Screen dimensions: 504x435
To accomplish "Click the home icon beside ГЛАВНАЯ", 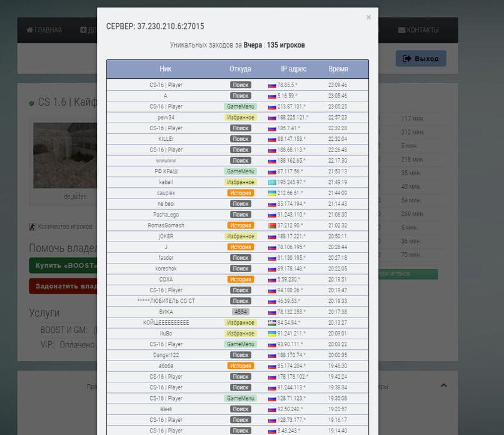I will click(x=29, y=30).
